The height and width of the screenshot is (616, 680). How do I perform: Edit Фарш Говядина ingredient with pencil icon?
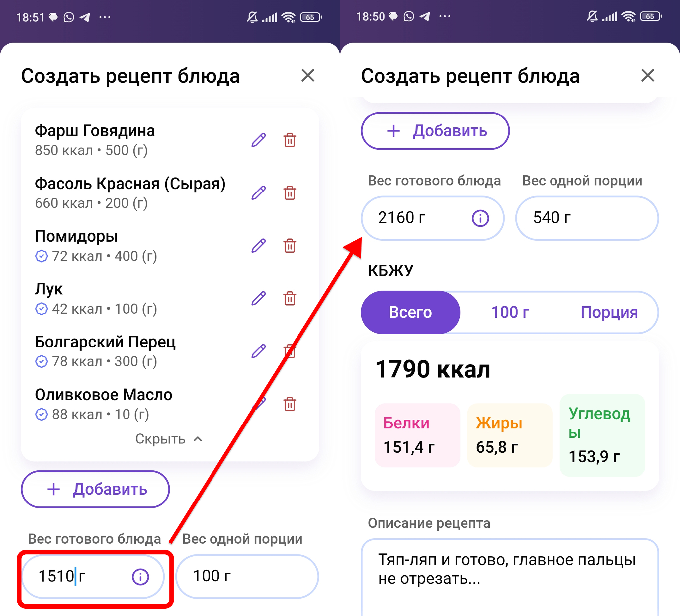click(258, 140)
